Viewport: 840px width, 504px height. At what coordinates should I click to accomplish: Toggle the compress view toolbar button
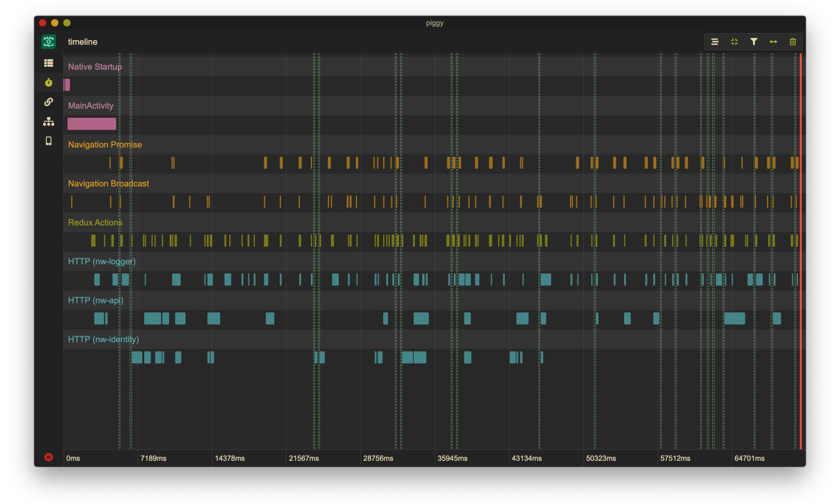pos(734,41)
